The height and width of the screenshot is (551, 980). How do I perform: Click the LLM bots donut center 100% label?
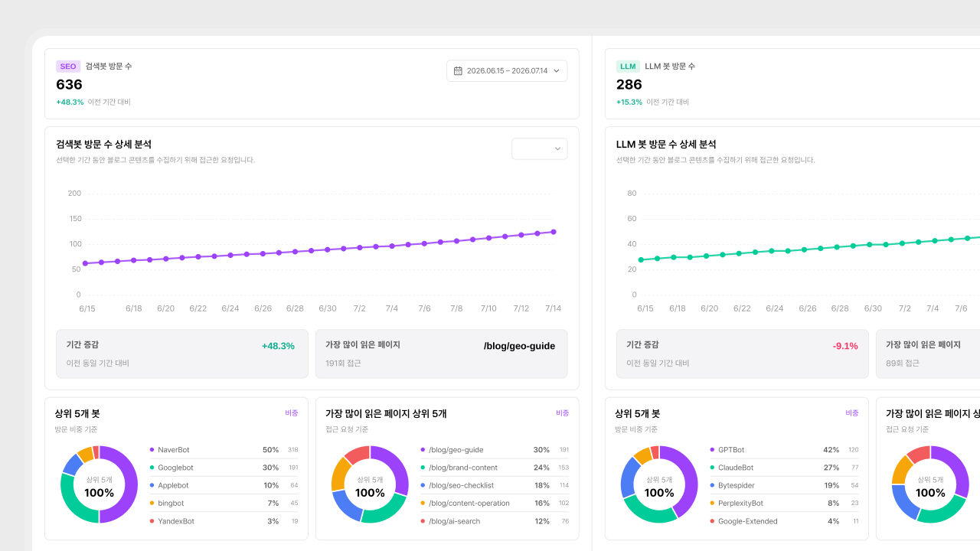click(659, 493)
